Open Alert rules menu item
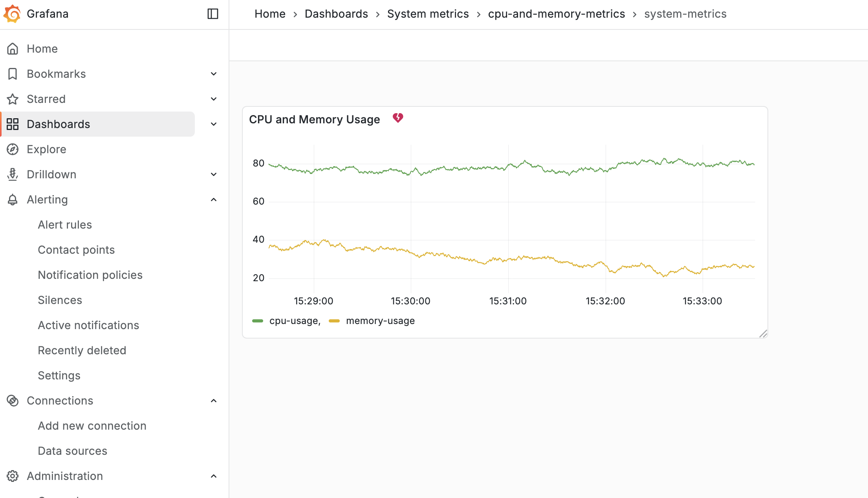The image size is (868, 498). (x=65, y=225)
